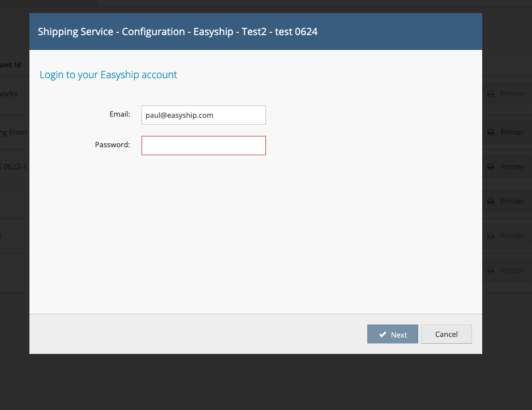Click the 'ng From' cell in the background table
Image resolution: width=532 pixels, height=410 pixels.
click(14, 133)
